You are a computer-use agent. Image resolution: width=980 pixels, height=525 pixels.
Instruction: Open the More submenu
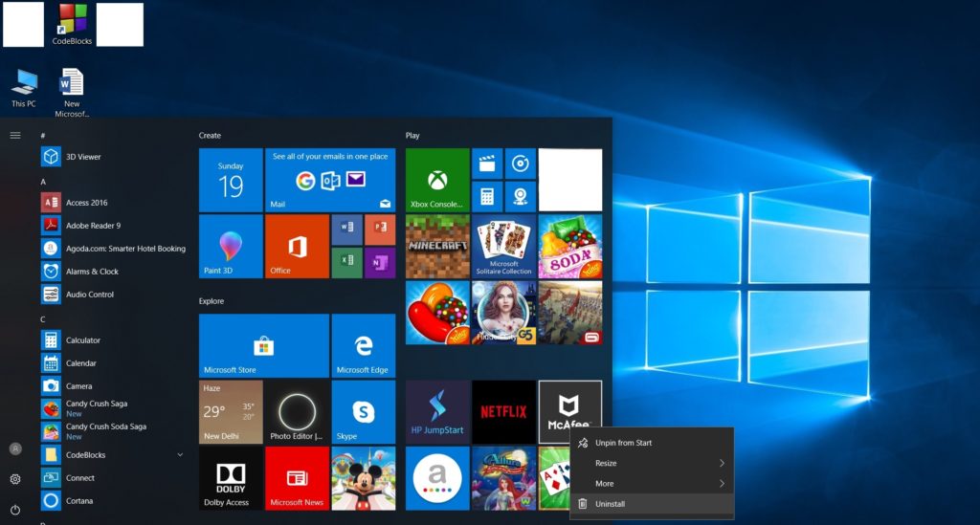[x=652, y=483]
